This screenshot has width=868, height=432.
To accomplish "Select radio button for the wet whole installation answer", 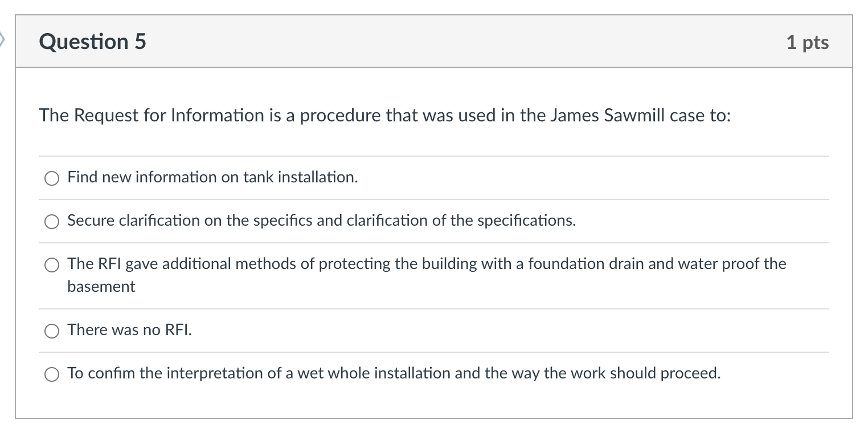I will click(x=51, y=374).
